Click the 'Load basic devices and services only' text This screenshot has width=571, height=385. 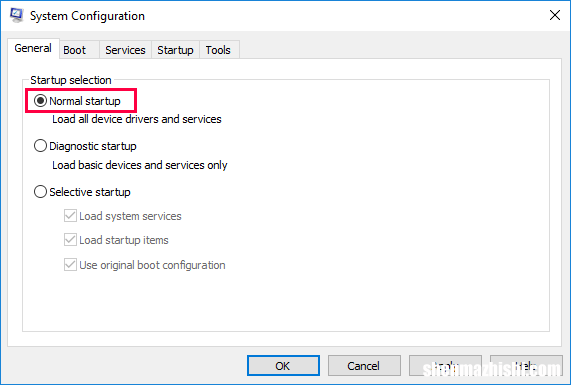(139, 165)
